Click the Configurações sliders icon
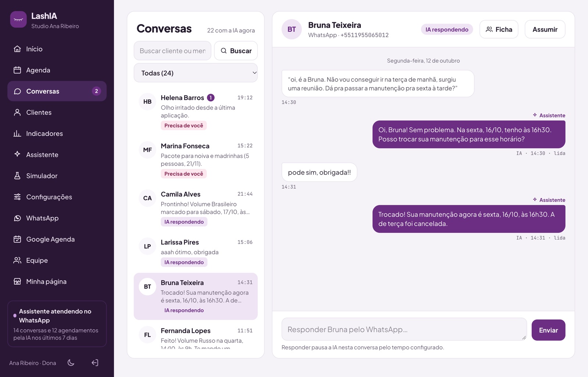 [x=17, y=197]
